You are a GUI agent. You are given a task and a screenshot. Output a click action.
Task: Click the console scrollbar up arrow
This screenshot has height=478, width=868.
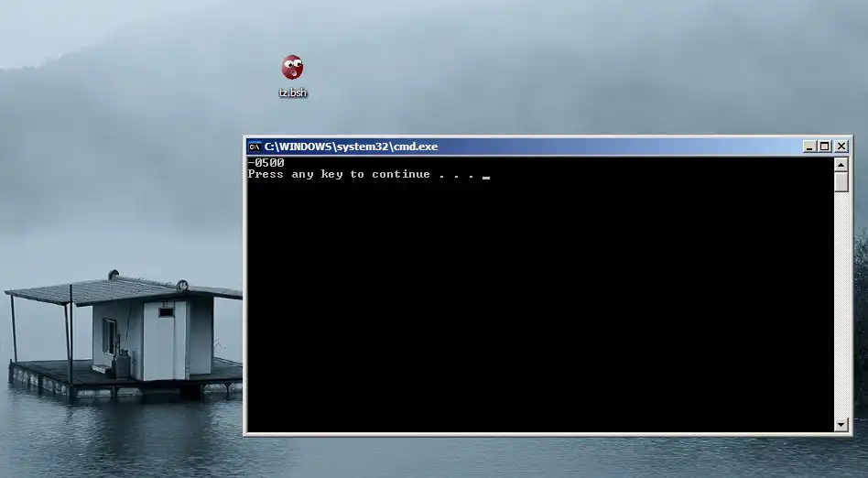[841, 165]
